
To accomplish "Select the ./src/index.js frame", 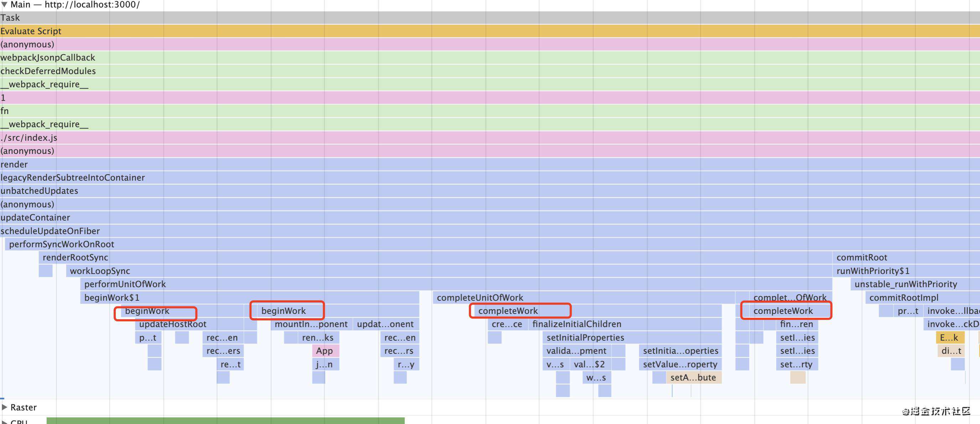I will (x=490, y=138).
